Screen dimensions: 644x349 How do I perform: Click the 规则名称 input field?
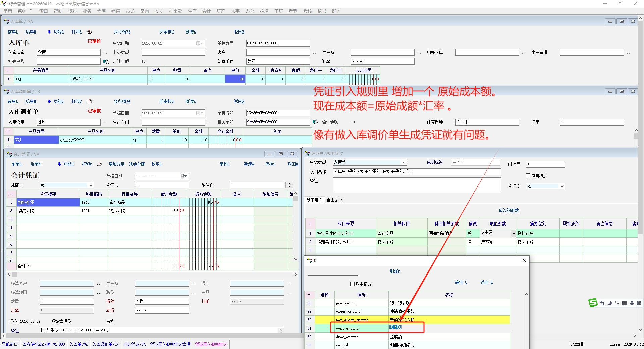pos(417,171)
